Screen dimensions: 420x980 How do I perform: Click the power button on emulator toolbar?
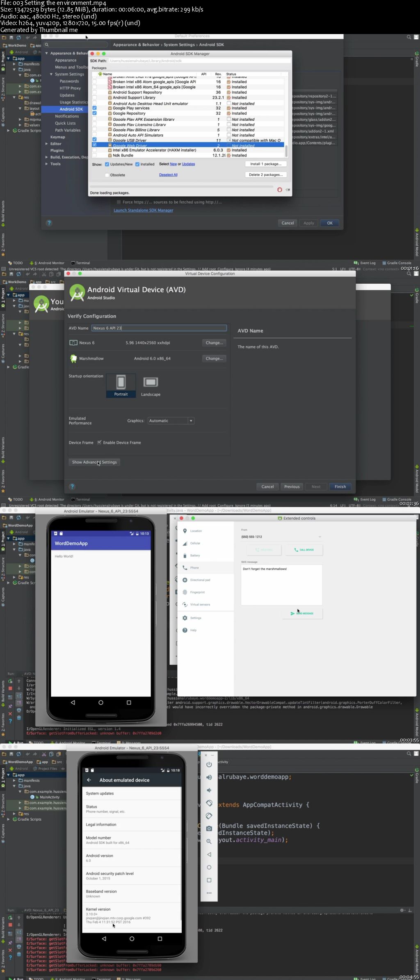click(209, 764)
